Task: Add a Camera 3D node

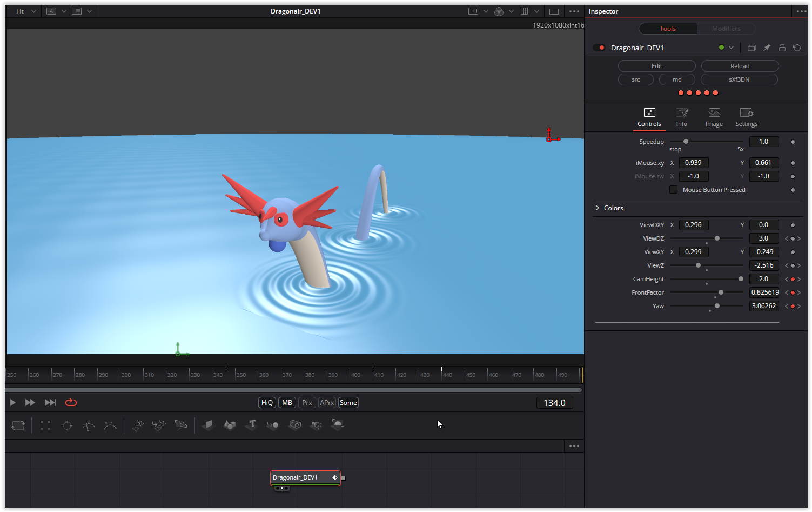Action: point(294,425)
